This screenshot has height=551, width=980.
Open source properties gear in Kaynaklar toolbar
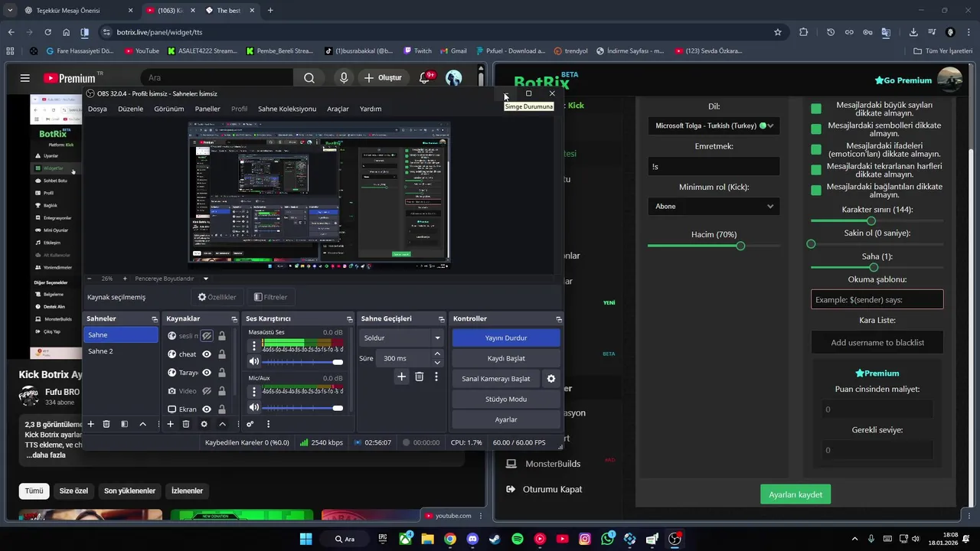[204, 424]
